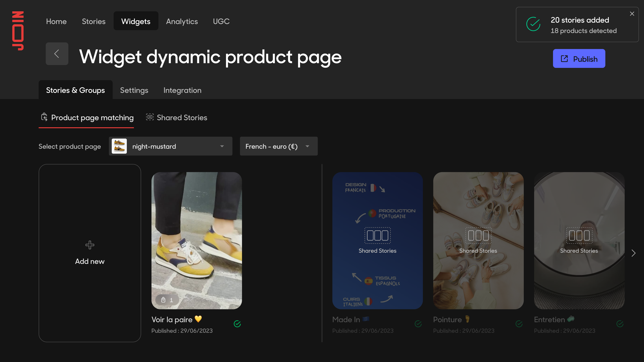Click the product bag count badge
Image resolution: width=644 pixels, height=362 pixels.
(167, 300)
